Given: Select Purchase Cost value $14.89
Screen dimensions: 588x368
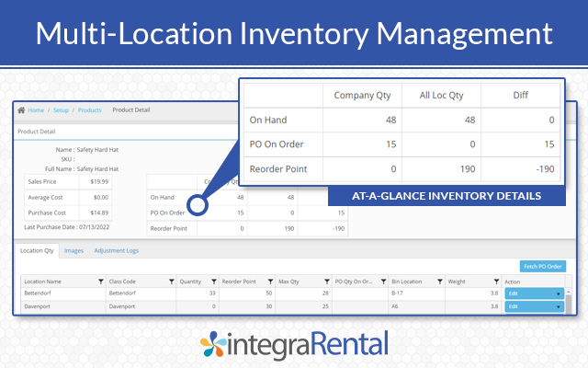Looking at the screenshot, I should tap(99, 213).
